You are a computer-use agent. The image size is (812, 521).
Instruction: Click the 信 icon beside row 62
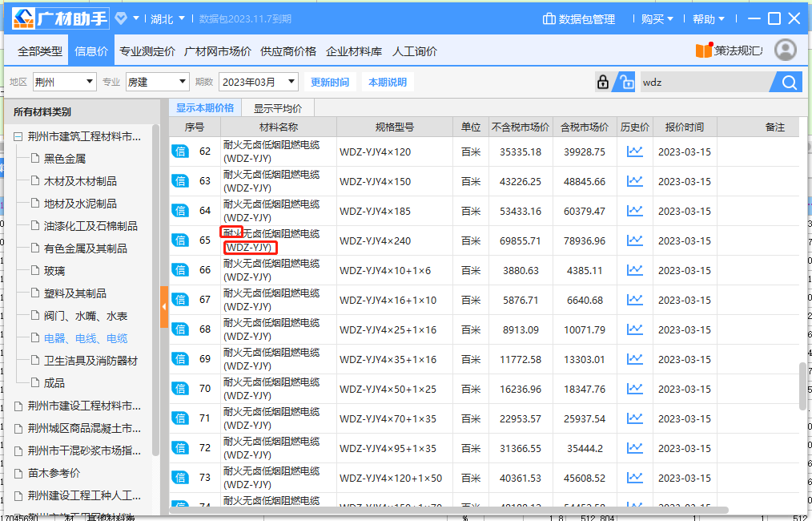(182, 151)
